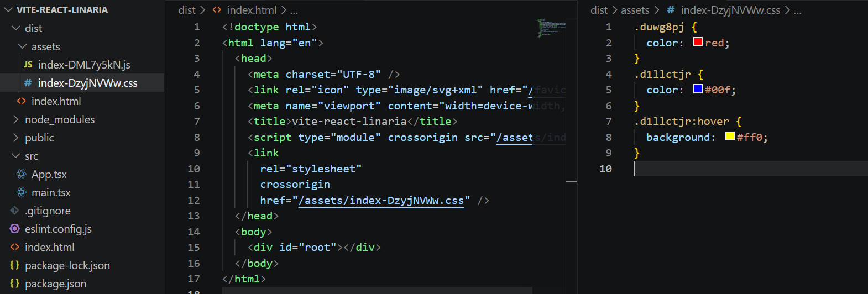
Task: Collapse the src folder
Action: tap(16, 156)
